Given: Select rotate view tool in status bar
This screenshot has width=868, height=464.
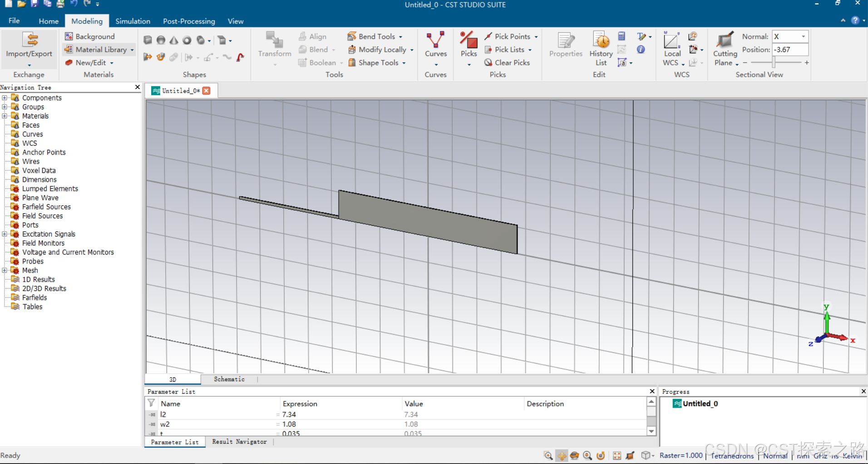Looking at the screenshot, I should coord(574,455).
